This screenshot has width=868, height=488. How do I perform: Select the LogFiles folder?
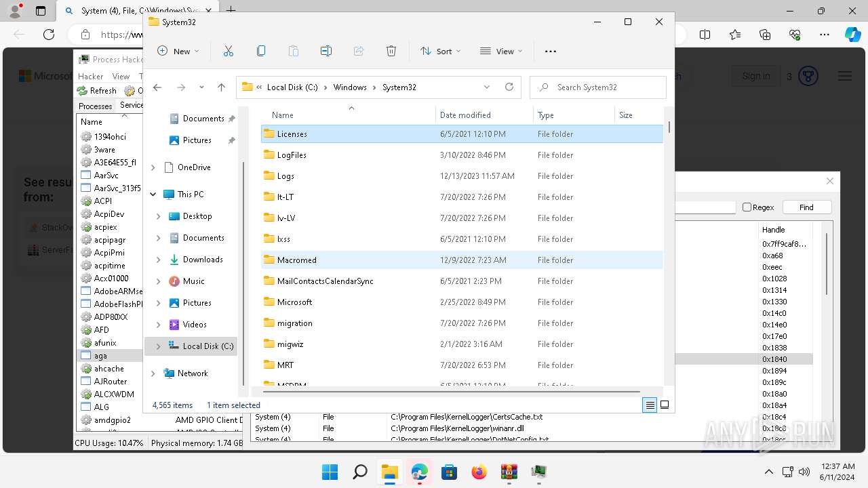[x=462, y=155]
